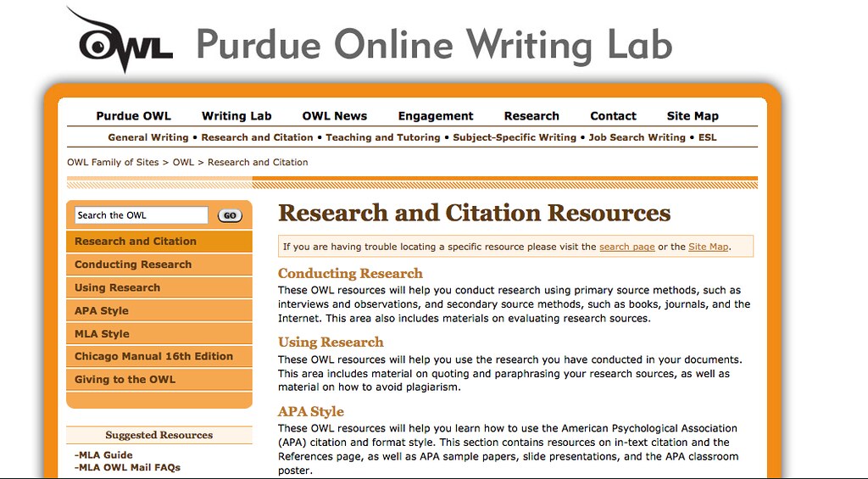This screenshot has height=479, width=868.
Task: Go to the ESL section
Action: coord(708,137)
